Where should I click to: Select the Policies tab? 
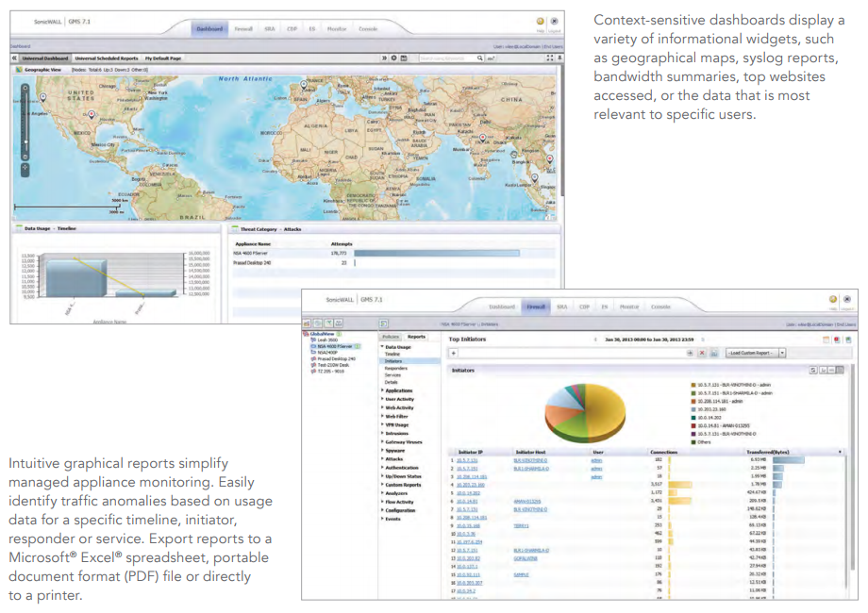391,337
